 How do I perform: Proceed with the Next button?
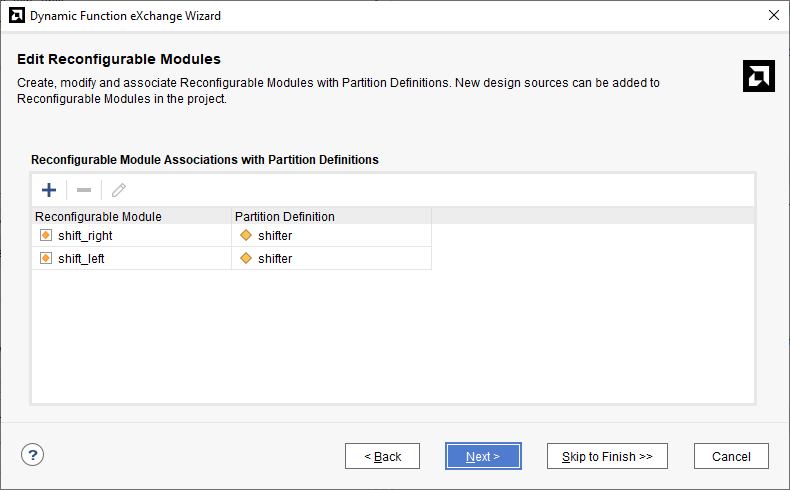click(483, 456)
